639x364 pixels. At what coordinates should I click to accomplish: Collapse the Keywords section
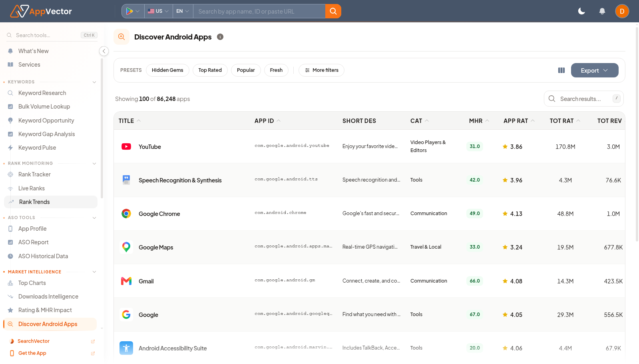94,82
